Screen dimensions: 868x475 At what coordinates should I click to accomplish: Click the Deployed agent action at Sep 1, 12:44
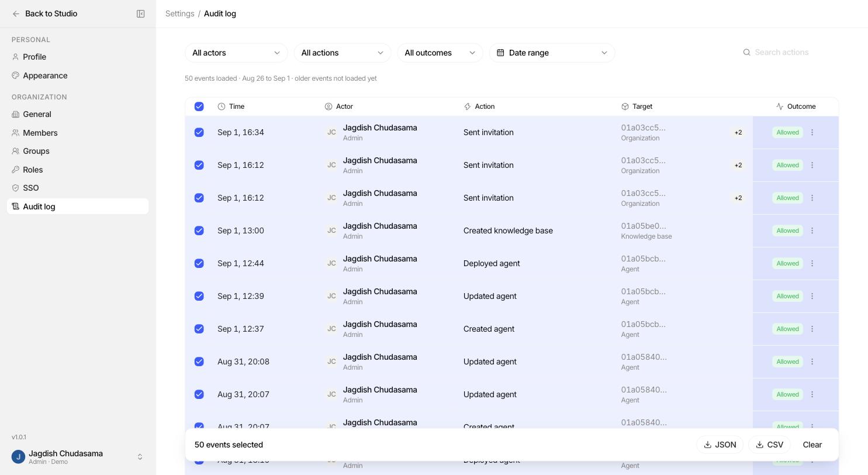492,263
